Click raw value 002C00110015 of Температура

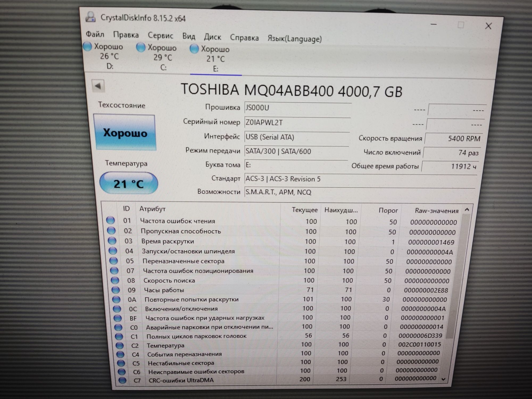coord(419,344)
